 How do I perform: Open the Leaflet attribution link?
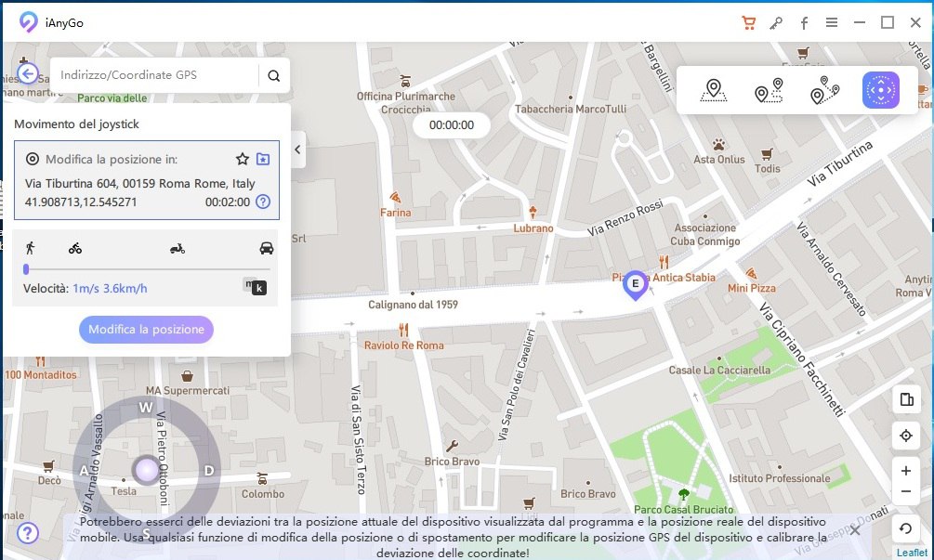click(x=912, y=552)
